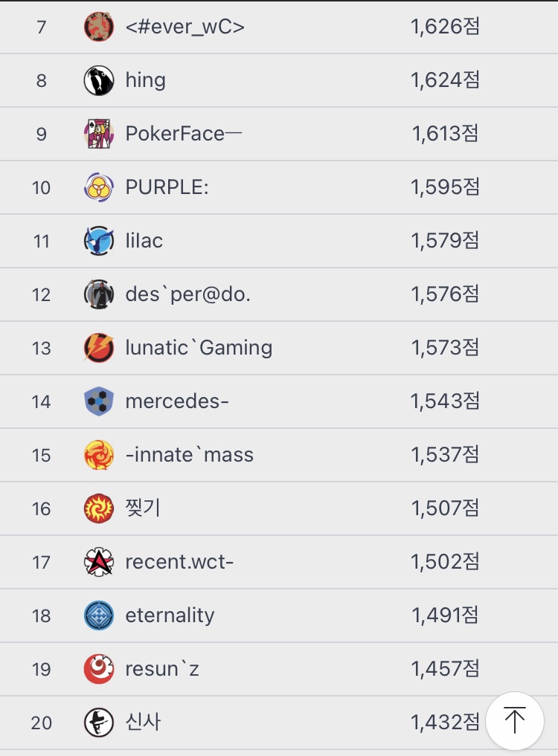Viewport: 558px width, 756px height.
Task: Open the player named 찢기
Action: [143, 508]
